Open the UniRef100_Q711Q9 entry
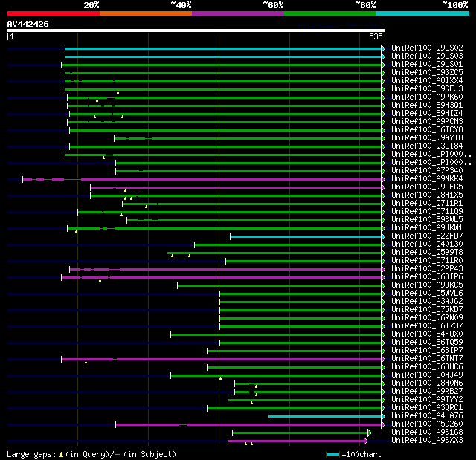 click(427, 212)
